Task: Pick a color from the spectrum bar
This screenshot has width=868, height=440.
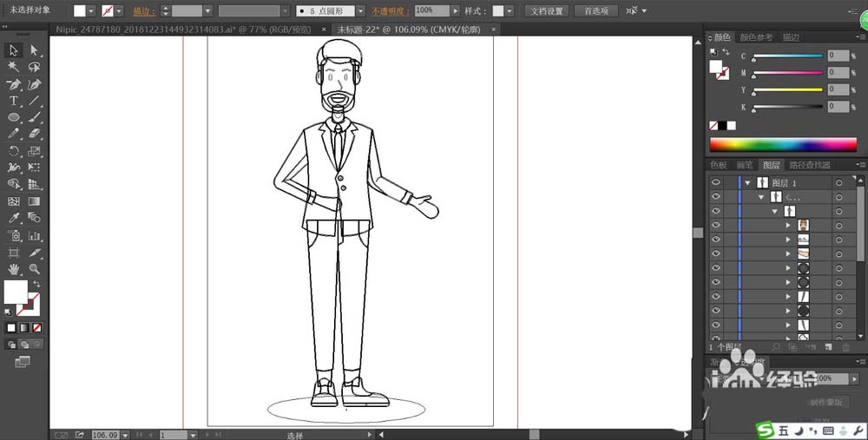Action: [x=783, y=145]
